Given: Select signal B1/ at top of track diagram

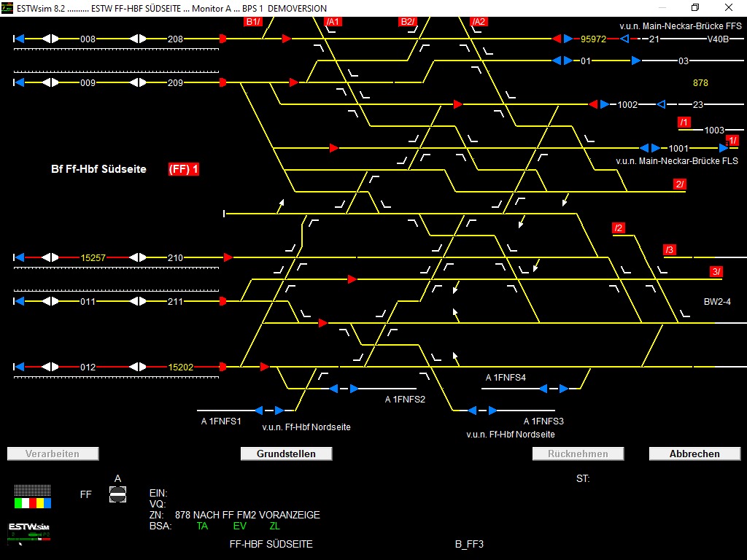Looking at the screenshot, I should (x=252, y=21).
